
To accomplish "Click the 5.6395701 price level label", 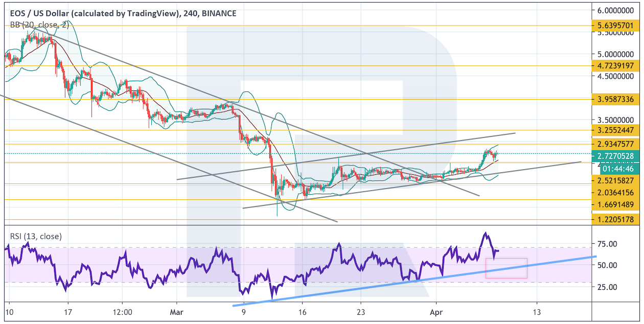I will (x=615, y=25).
